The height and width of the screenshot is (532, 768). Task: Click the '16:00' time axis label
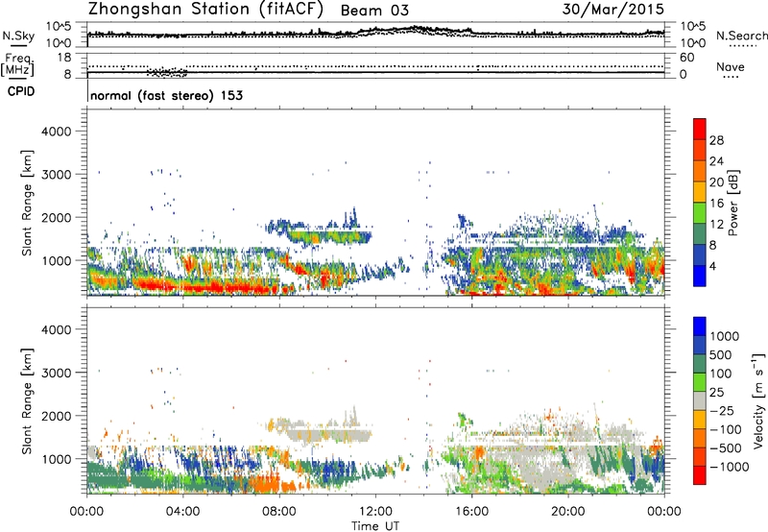click(x=471, y=512)
